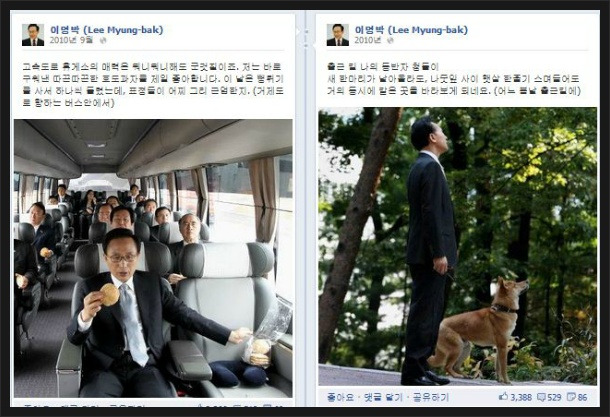This screenshot has width=610, height=417.
Task: Click the 3,388 like count number
Action: click(x=521, y=397)
